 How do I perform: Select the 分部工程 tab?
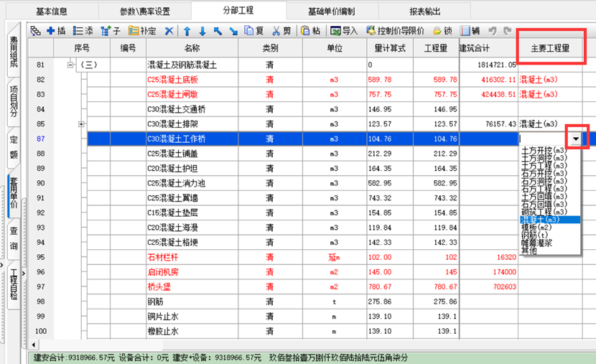tap(238, 10)
